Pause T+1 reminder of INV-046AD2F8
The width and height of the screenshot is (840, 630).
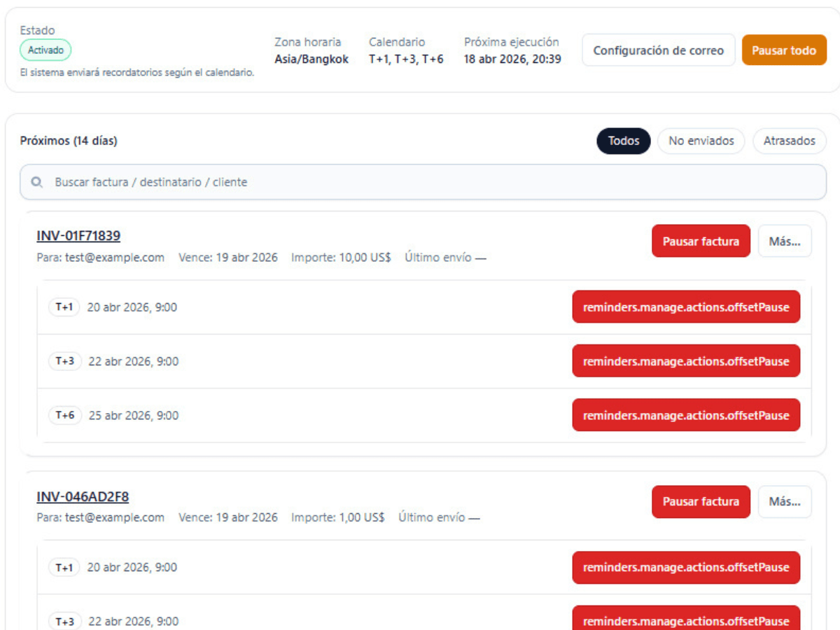(686, 567)
